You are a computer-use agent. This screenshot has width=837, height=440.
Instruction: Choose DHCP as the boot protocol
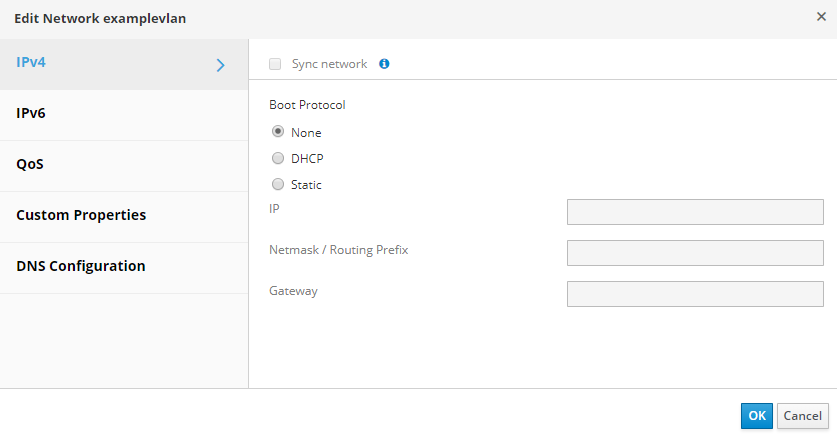(x=278, y=158)
